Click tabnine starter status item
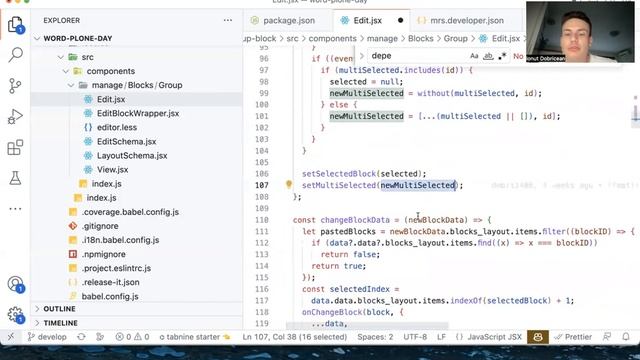The height and width of the screenshot is (360, 640). click(x=195, y=337)
